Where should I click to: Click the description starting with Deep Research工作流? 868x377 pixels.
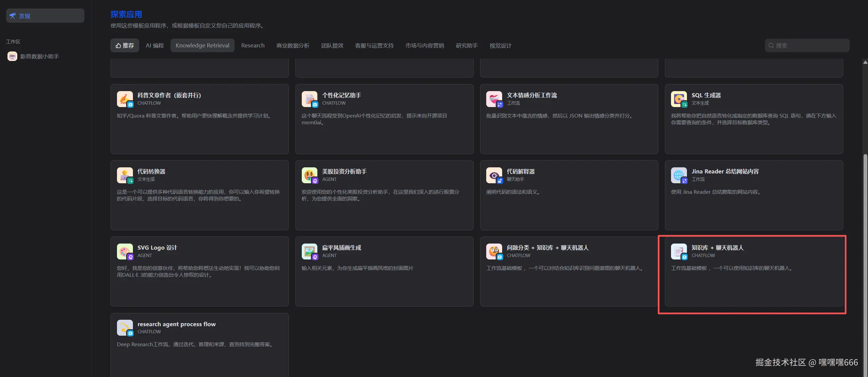coord(196,344)
